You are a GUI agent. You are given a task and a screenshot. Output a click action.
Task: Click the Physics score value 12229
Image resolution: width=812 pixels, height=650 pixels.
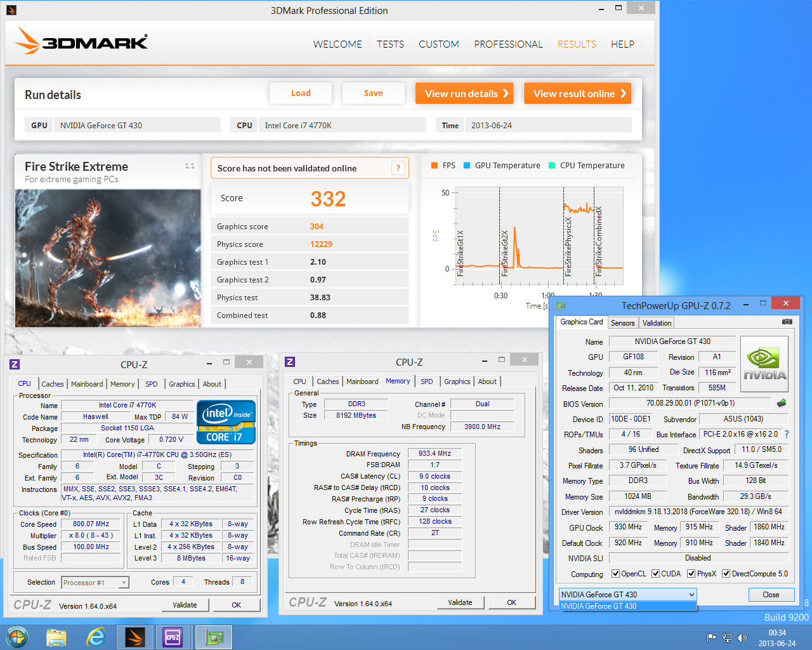pos(321,244)
